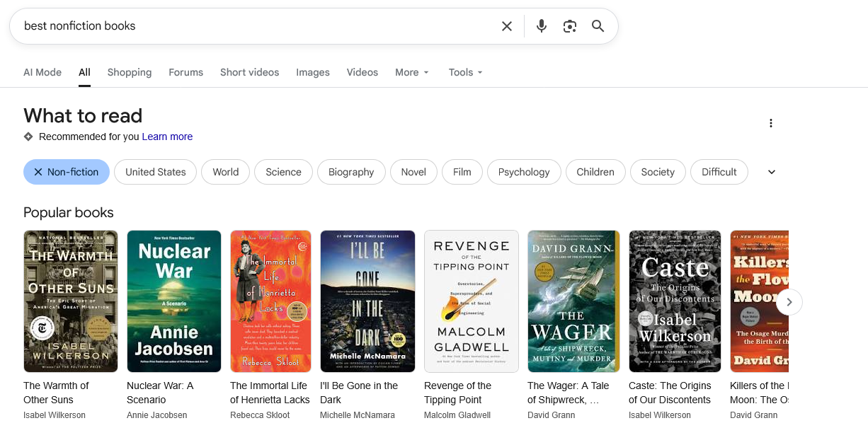Click the title The Wager: A Tale of Shipwreck
The width and height of the screenshot is (868, 440).
click(568, 393)
